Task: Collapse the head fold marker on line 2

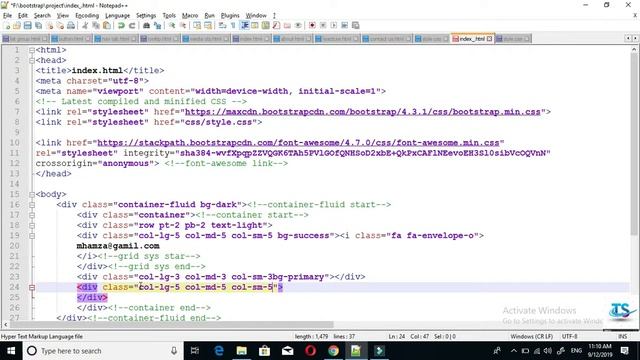Action: (32, 60)
